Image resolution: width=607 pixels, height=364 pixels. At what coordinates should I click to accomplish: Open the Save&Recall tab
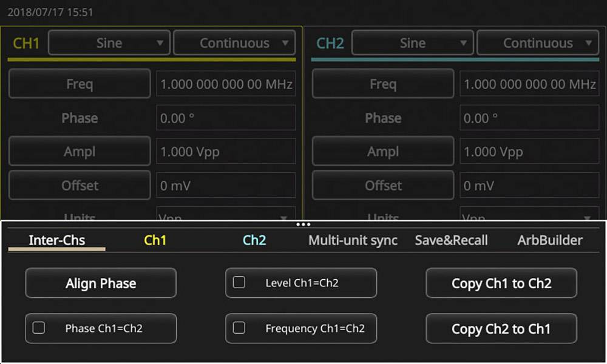click(x=452, y=240)
